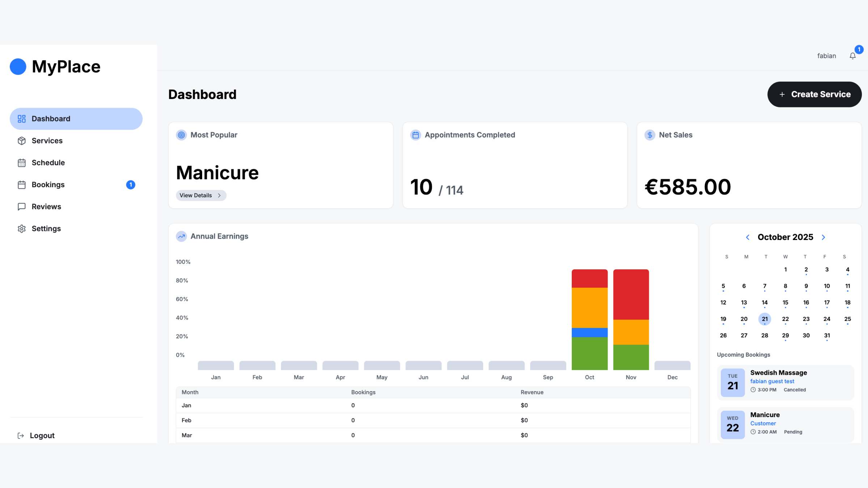
Task: Open the Services page
Action: (47, 141)
